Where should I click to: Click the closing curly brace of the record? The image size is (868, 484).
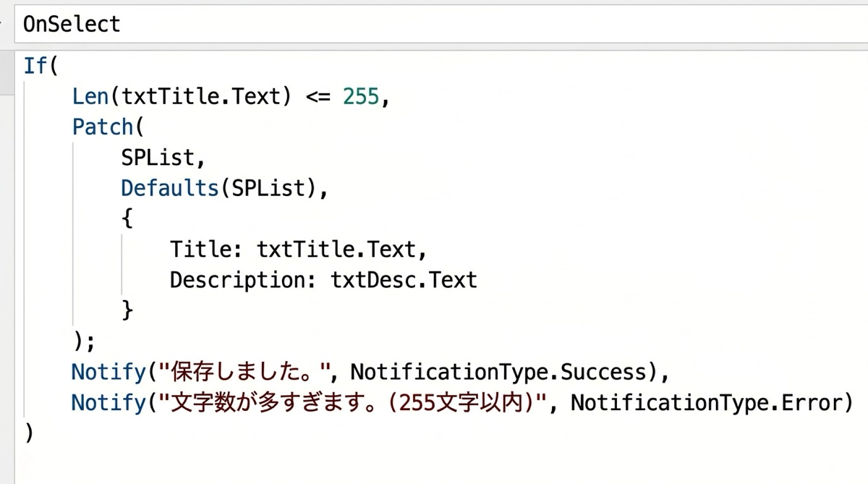coord(127,310)
